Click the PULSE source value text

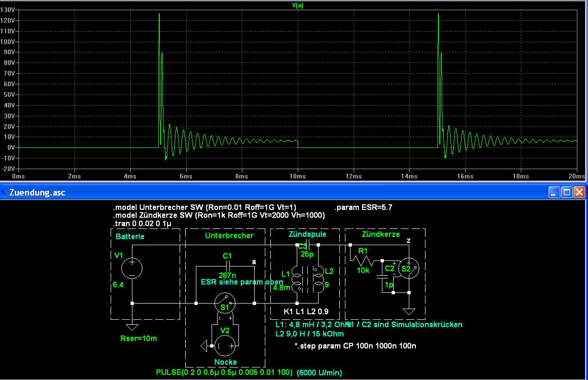(225, 373)
